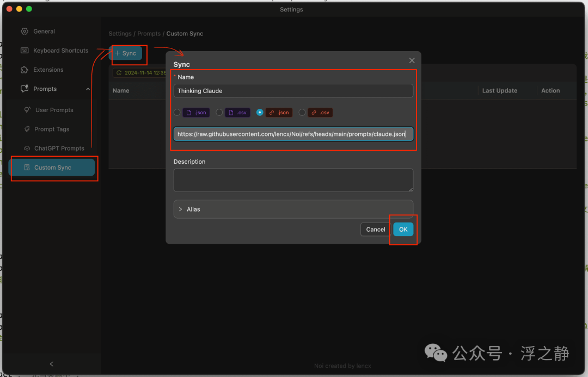The image size is (588, 377).
Task: Select Custom Sync in sidebar
Action: pos(52,168)
